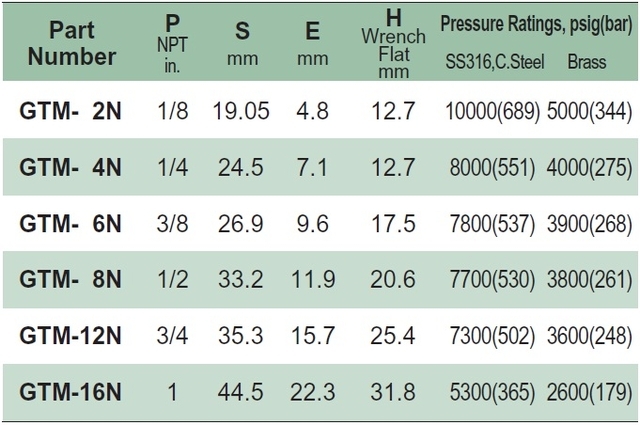
Task: Click the 31.8 wrench flat value
Action: tap(393, 392)
